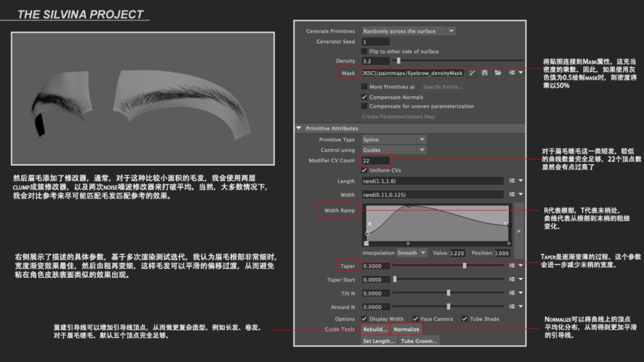
Task: Click the Specify Points... button
Action: pyautogui.click(x=442, y=86)
